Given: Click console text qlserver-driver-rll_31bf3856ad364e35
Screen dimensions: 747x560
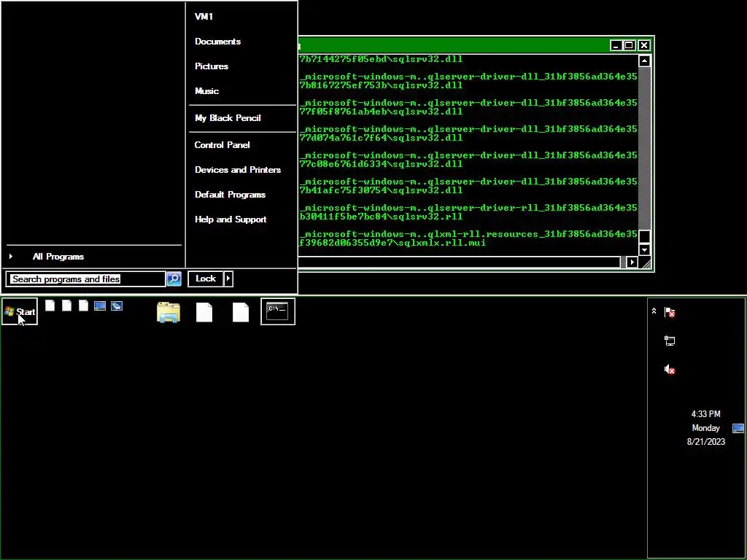Looking at the screenshot, I should [x=532, y=208].
